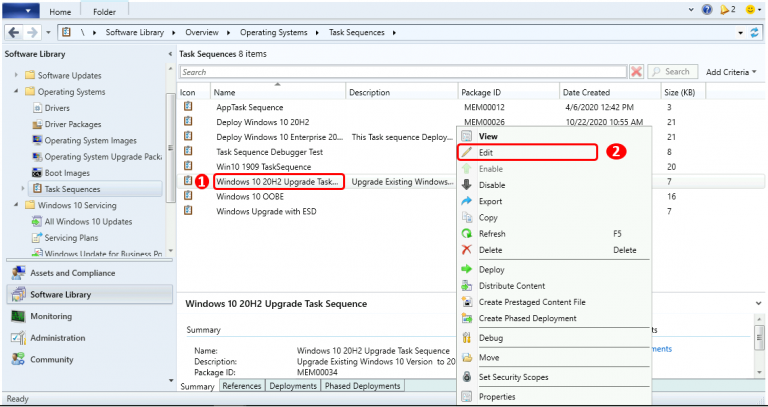The width and height of the screenshot is (768, 407).
Task: Open the Folder ribbon tab
Action: (104, 11)
